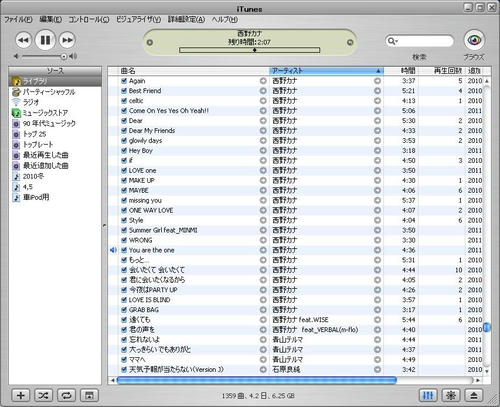Uncheck the song Again
The width and height of the screenshot is (500, 407).
click(124, 81)
